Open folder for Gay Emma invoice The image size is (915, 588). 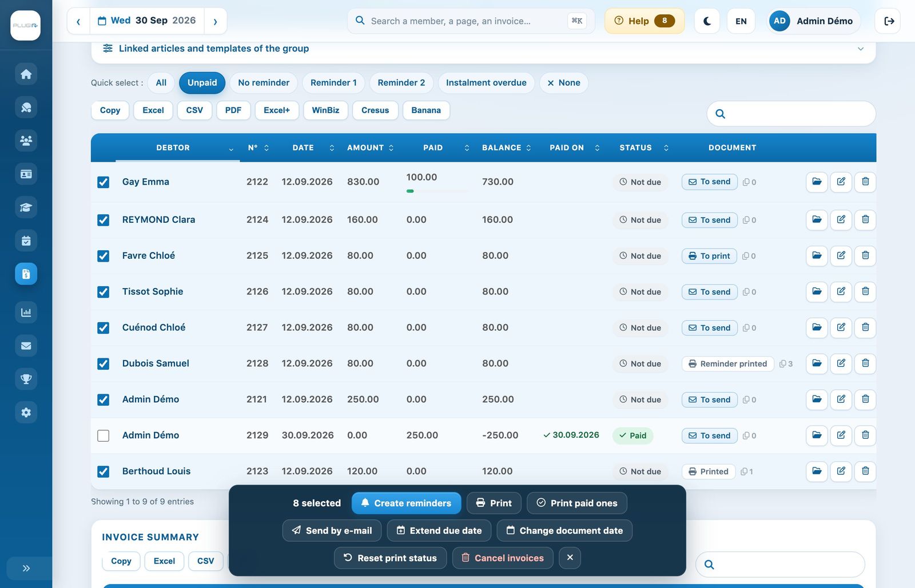(817, 182)
